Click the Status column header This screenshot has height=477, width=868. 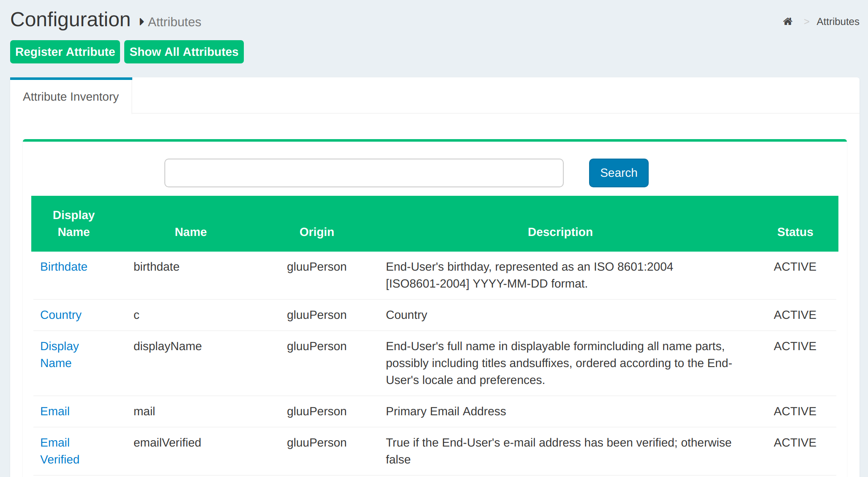(795, 232)
